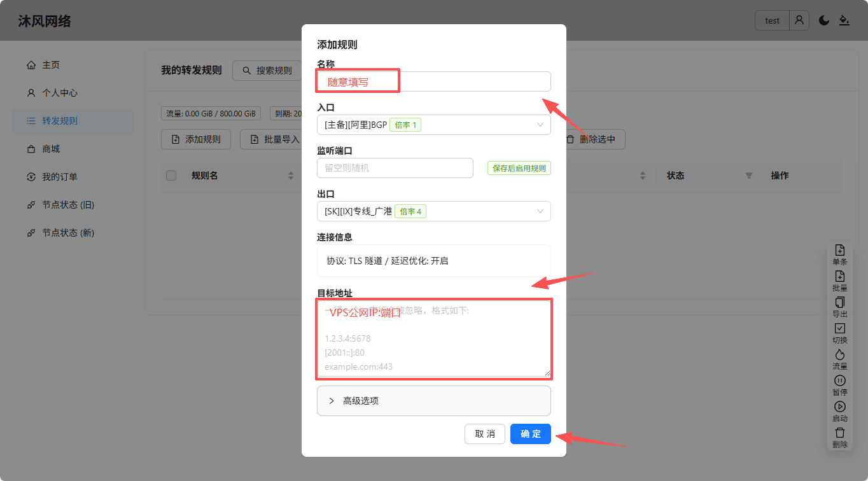This screenshot has height=481, width=868.
Task: Open the 入口 entry node dropdown
Action: (433, 125)
